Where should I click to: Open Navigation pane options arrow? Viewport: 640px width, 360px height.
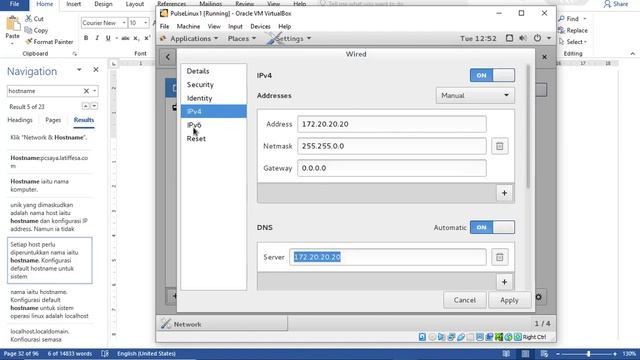point(79,70)
